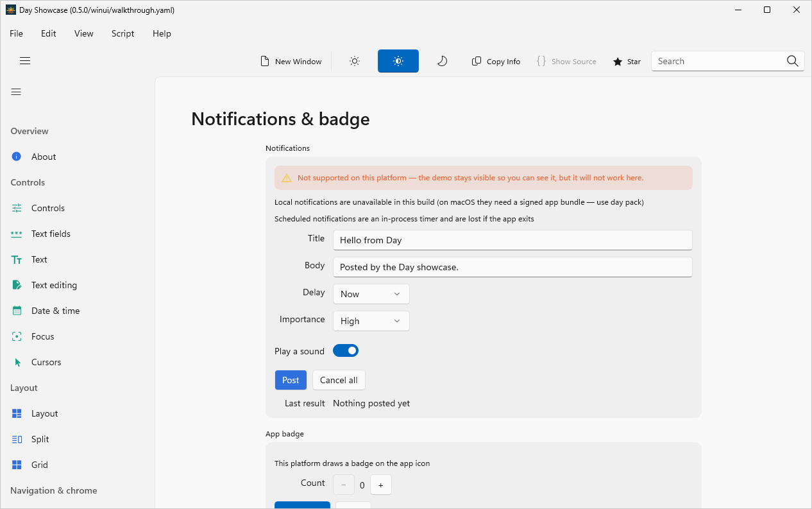Viewport: 812px width, 509px height.
Task: Switch to light theme sun icon
Action: tap(355, 61)
